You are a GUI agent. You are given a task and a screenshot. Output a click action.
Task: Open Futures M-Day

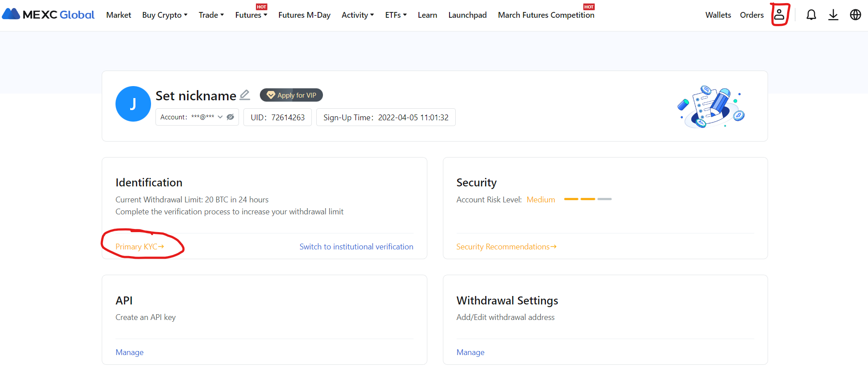click(304, 15)
